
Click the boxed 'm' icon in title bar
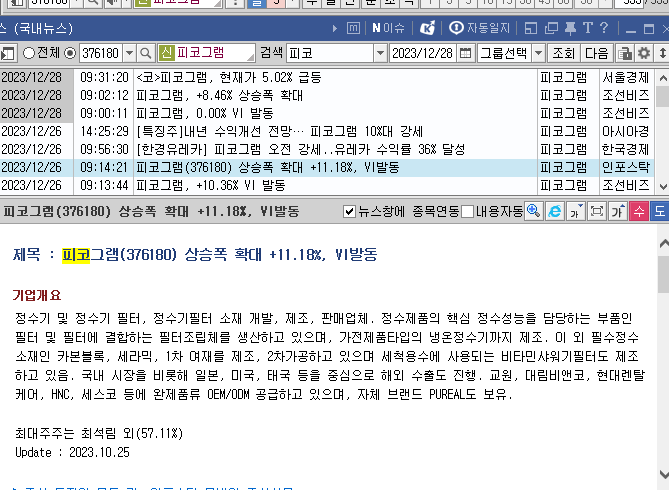coord(353,28)
